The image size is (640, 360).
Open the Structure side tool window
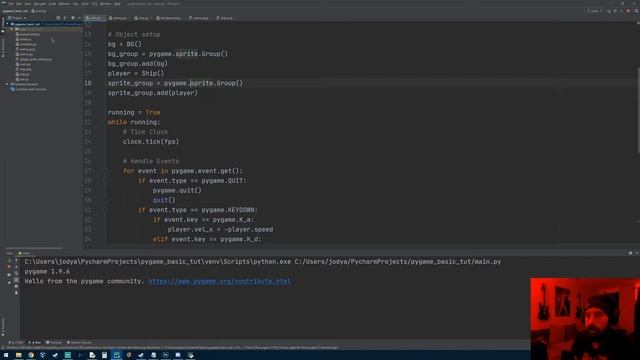click(x=3, y=48)
